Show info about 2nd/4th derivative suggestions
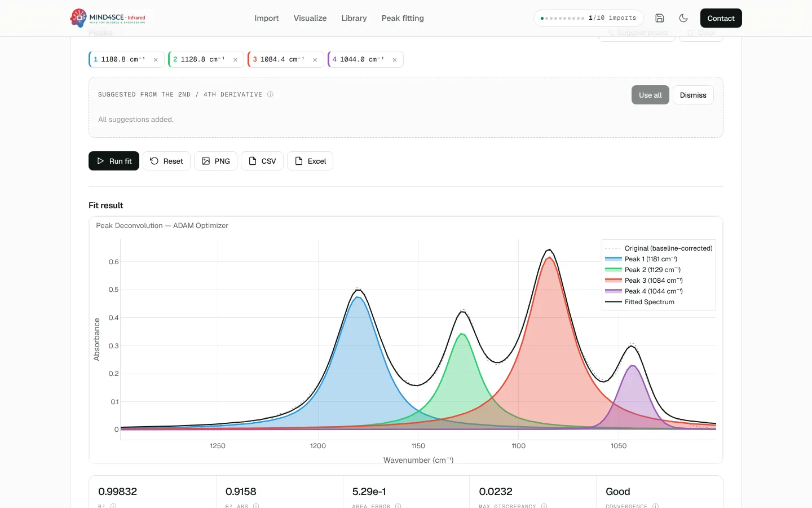Screen dimensions: 812x508 pos(270,94)
